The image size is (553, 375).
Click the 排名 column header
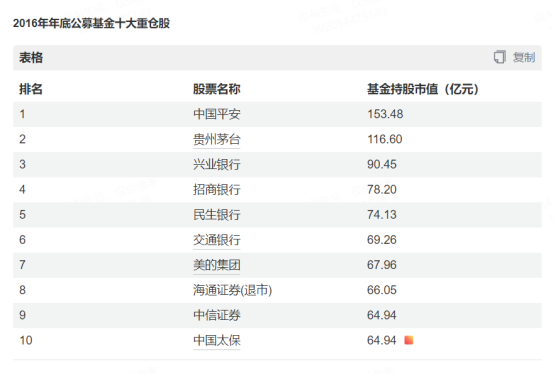click(31, 89)
